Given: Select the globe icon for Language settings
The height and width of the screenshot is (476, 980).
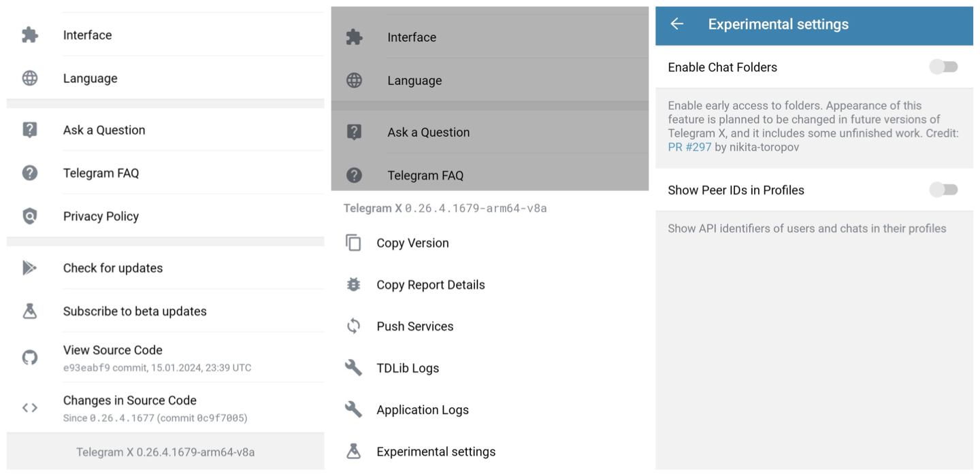Looking at the screenshot, I should (30, 78).
